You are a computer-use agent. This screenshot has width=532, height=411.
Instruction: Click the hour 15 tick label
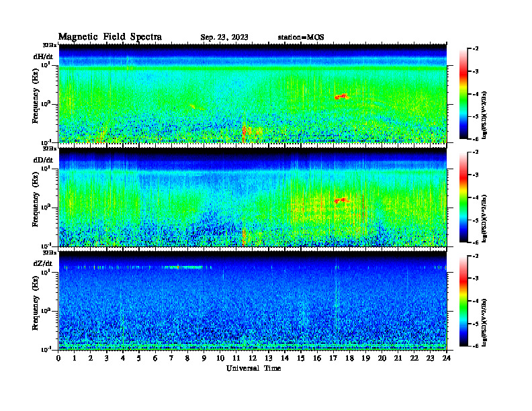301,358
